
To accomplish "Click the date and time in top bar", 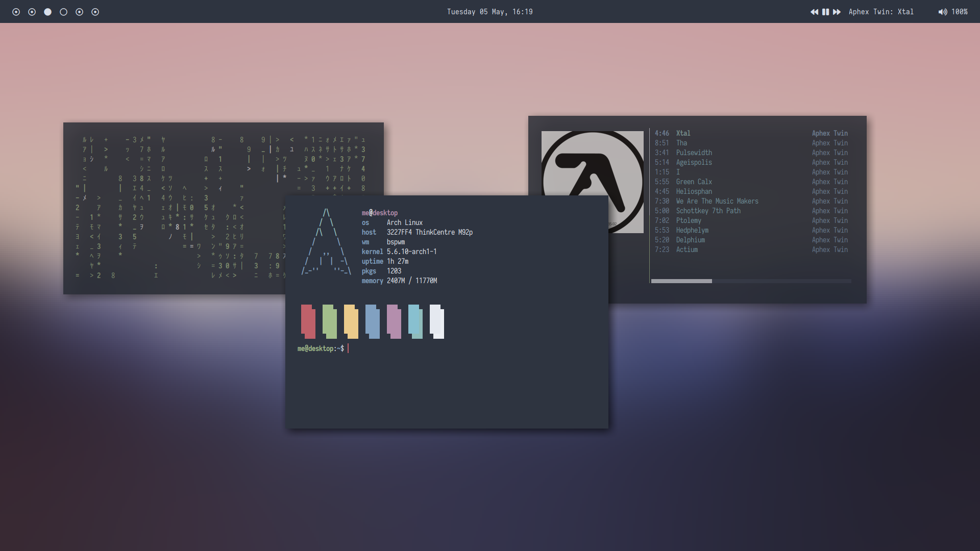I will click(489, 12).
